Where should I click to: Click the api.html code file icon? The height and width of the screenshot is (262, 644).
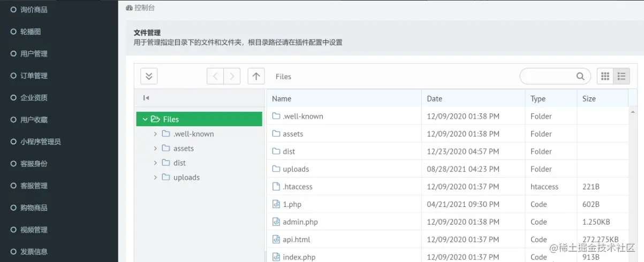click(x=276, y=240)
